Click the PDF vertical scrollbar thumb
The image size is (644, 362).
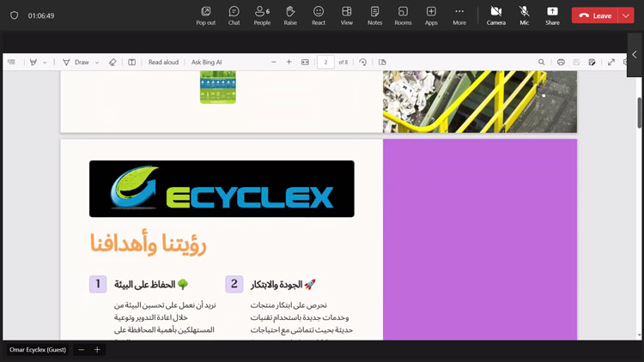(639, 112)
